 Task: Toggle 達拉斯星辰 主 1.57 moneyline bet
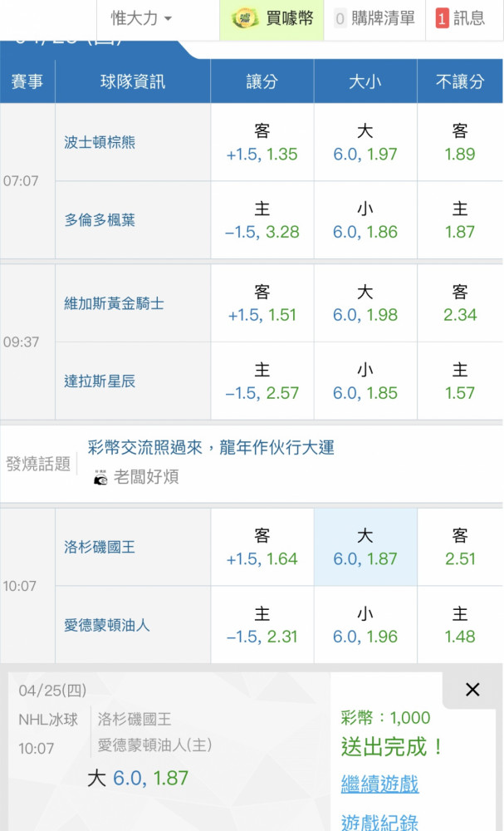click(x=460, y=381)
